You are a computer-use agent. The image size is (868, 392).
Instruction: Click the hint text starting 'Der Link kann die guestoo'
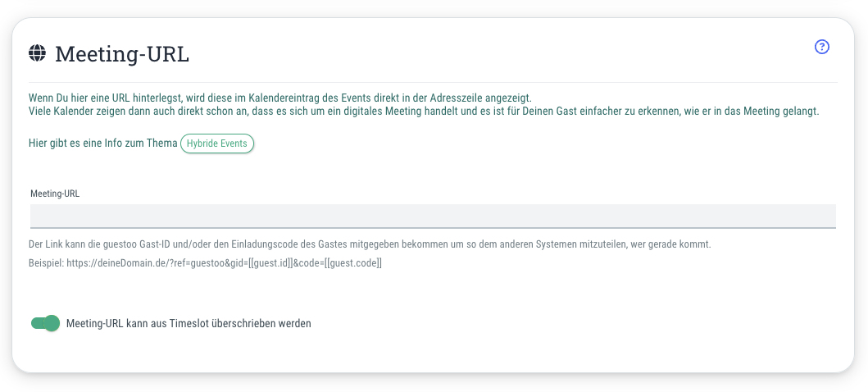(369, 244)
